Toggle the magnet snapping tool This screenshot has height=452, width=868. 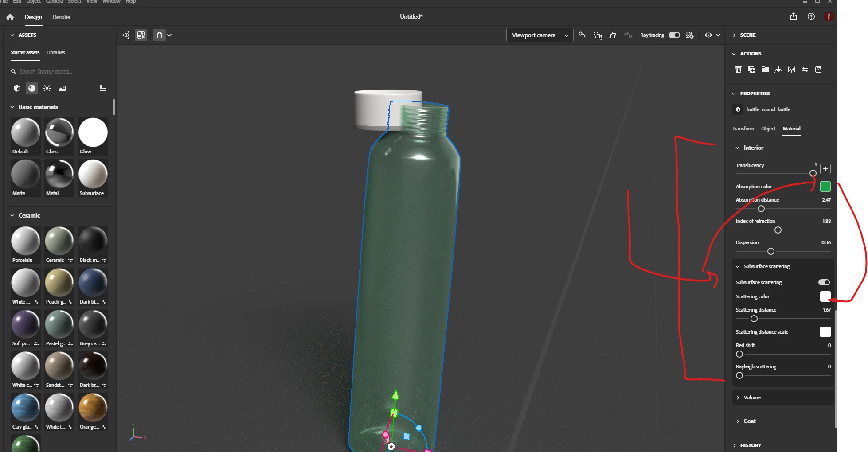160,35
